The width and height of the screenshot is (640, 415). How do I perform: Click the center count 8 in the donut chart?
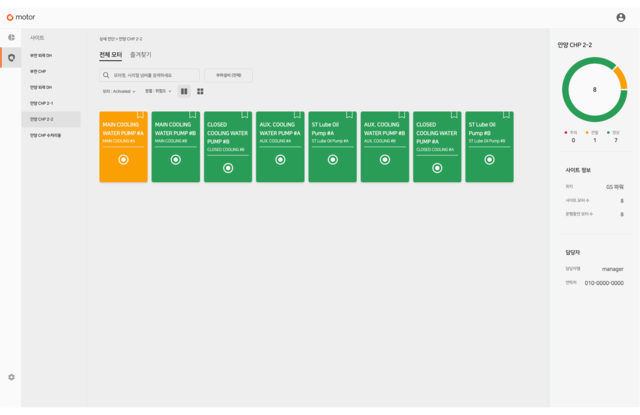[594, 90]
